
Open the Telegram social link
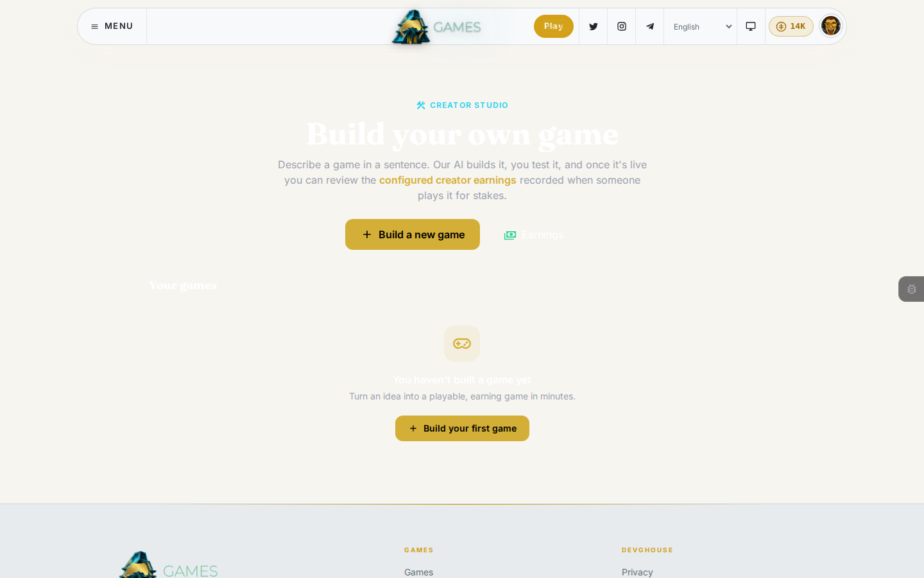[x=650, y=26]
